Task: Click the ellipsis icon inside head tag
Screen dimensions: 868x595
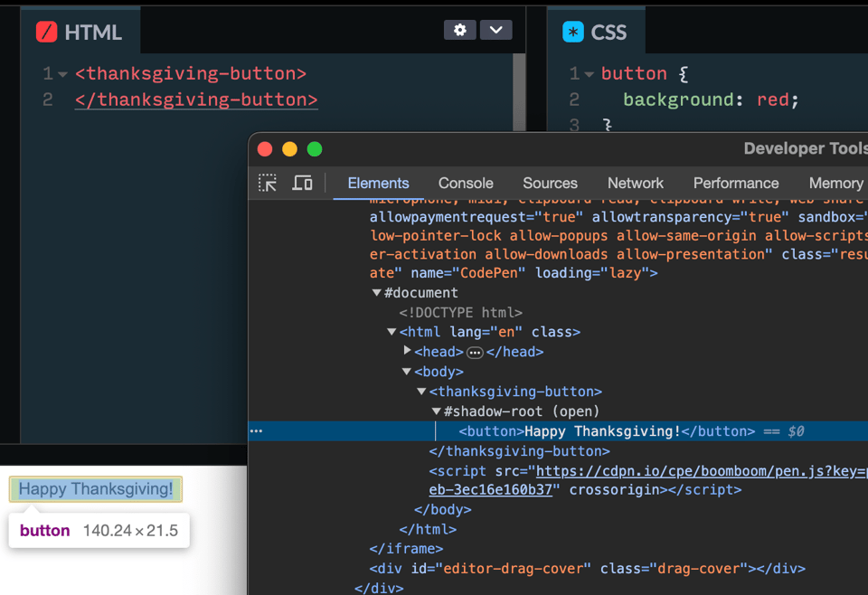Action: pyautogui.click(x=475, y=352)
